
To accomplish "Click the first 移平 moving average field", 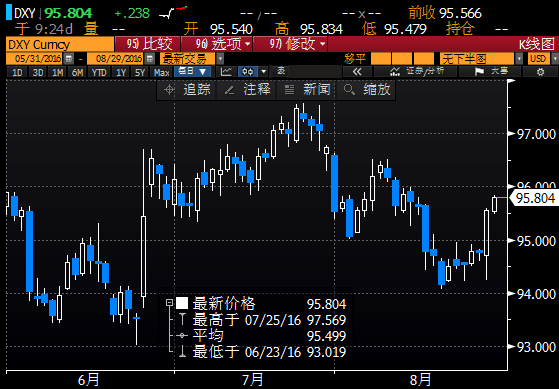I will coord(380,58).
